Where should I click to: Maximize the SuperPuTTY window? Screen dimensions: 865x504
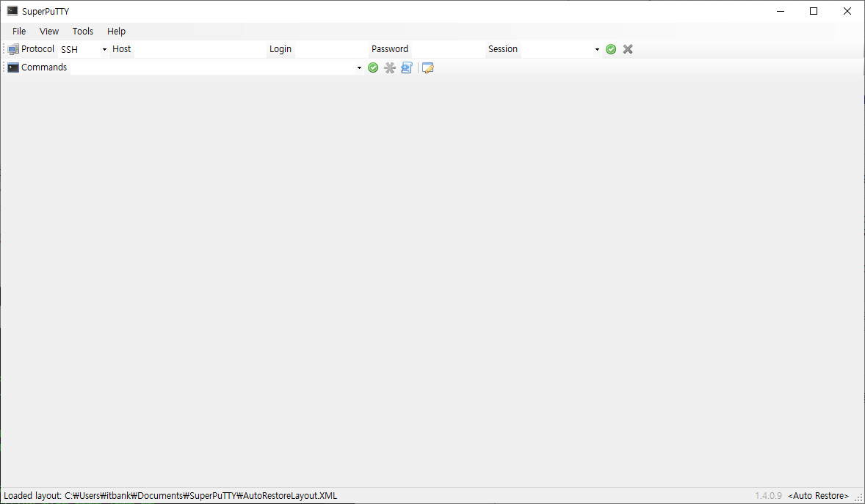[813, 11]
